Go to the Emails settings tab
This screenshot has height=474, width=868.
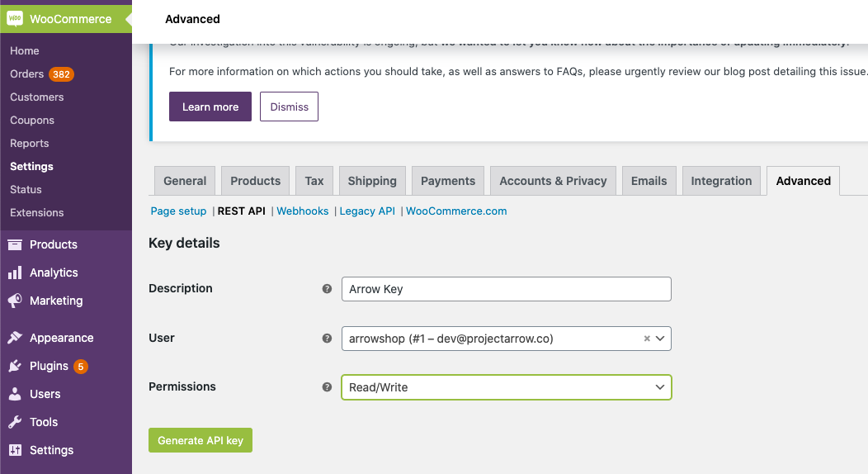(649, 181)
